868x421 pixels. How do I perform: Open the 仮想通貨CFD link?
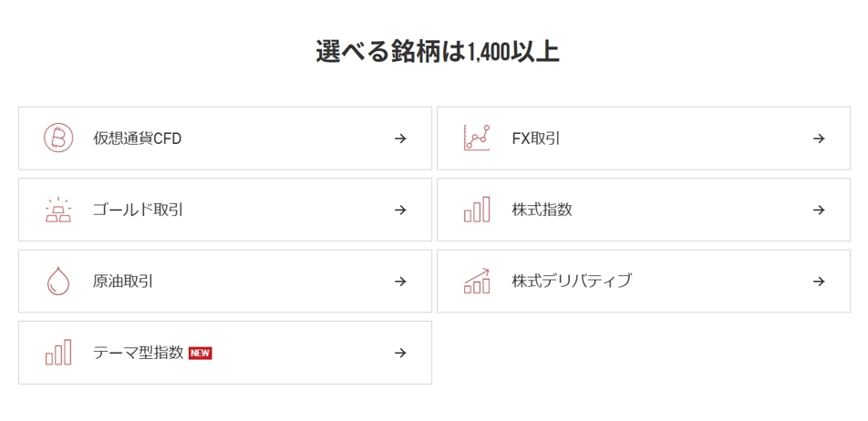pyautogui.click(x=138, y=139)
